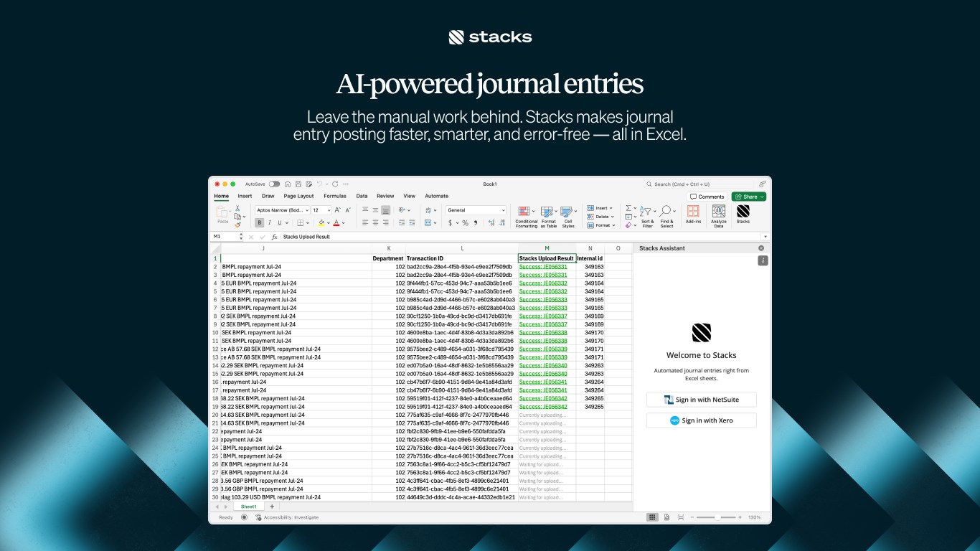Viewport: 980px width, 551px height.
Task: Click the Redo icon in the title bar
Action: [x=335, y=184]
